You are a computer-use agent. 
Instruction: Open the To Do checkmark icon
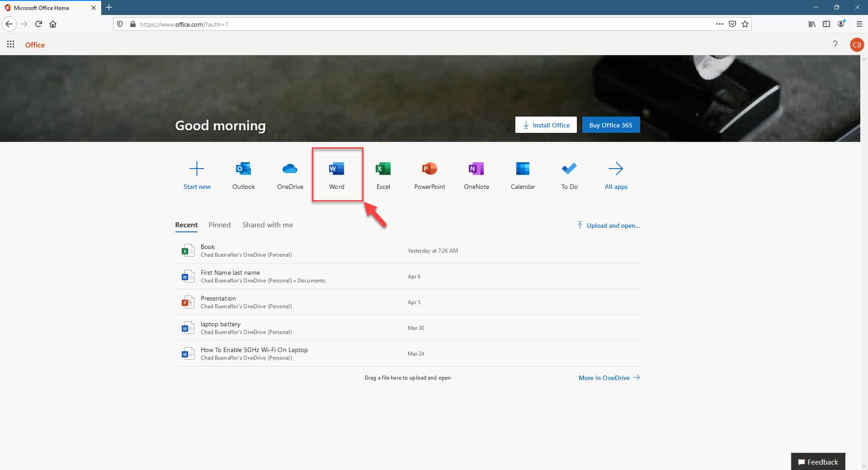click(x=569, y=169)
